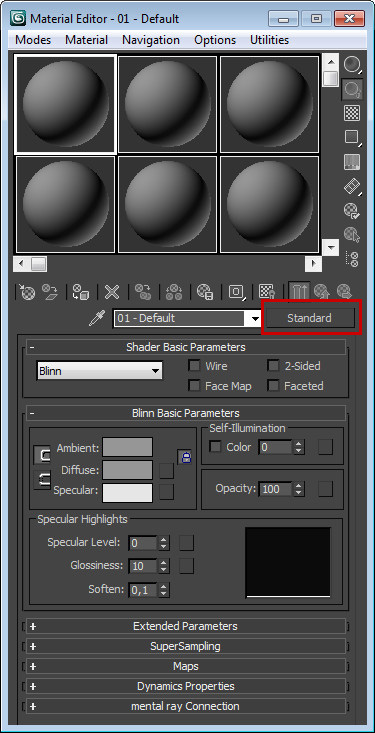Click the Specular Level spinner arrows
Image resolution: width=375 pixels, height=733 pixels.
(163, 543)
